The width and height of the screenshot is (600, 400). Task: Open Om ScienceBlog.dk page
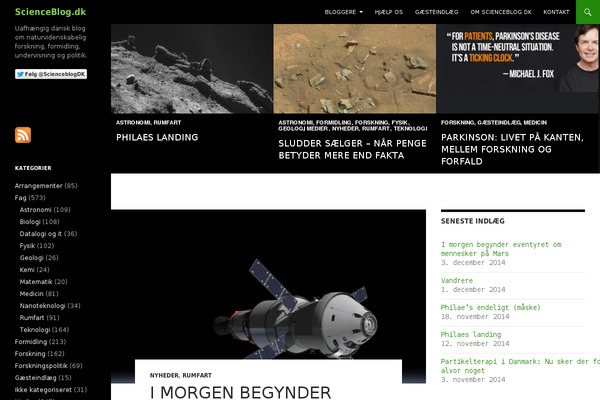(501, 12)
